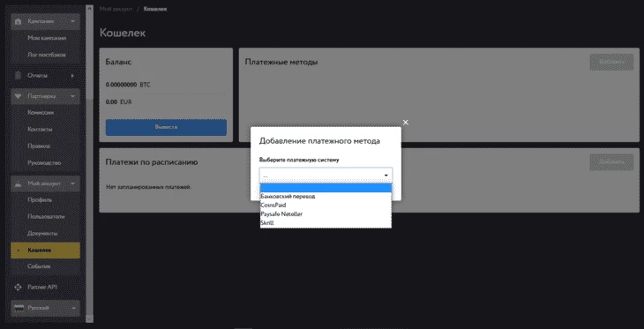Open the Руководство page
The width and height of the screenshot is (644, 329).
pyautogui.click(x=44, y=163)
